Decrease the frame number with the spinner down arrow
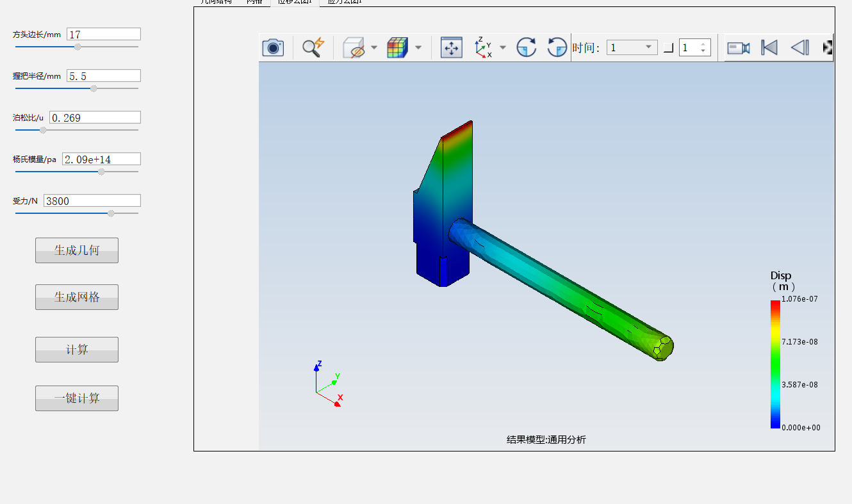852x504 pixels. click(x=703, y=51)
